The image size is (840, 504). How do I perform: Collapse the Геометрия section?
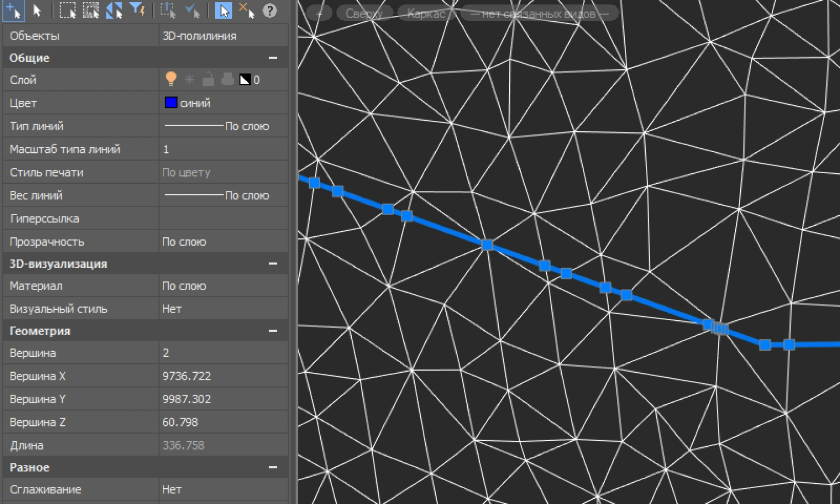coord(273,331)
